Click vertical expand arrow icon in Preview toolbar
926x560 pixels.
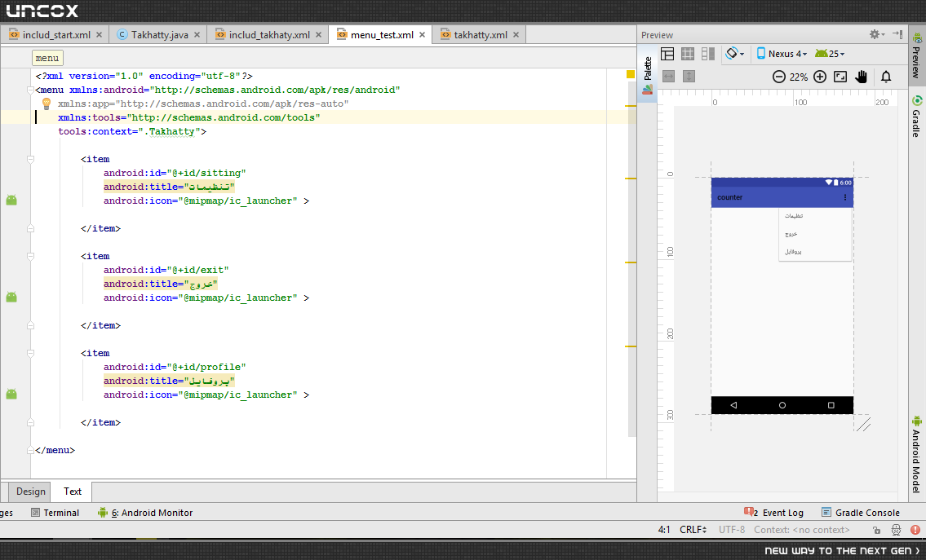click(689, 76)
